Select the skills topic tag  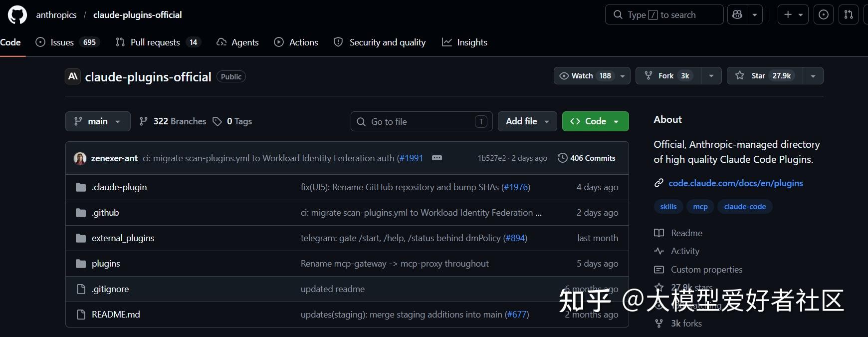pyautogui.click(x=668, y=207)
